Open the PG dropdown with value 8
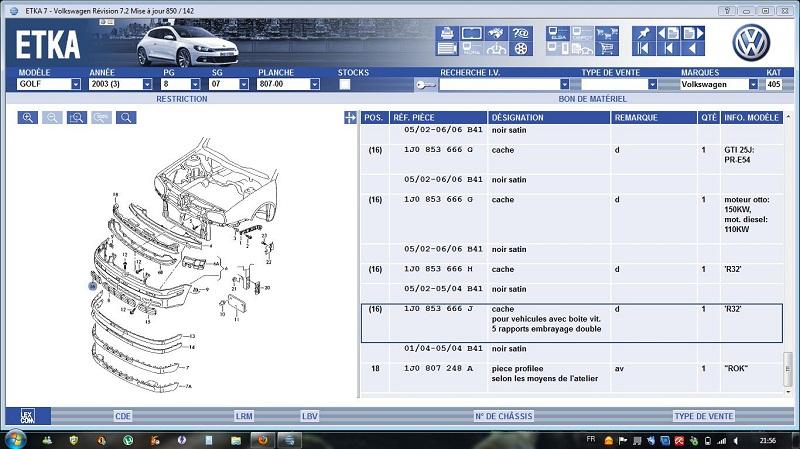Image resolution: width=800 pixels, height=449 pixels. pos(195,84)
